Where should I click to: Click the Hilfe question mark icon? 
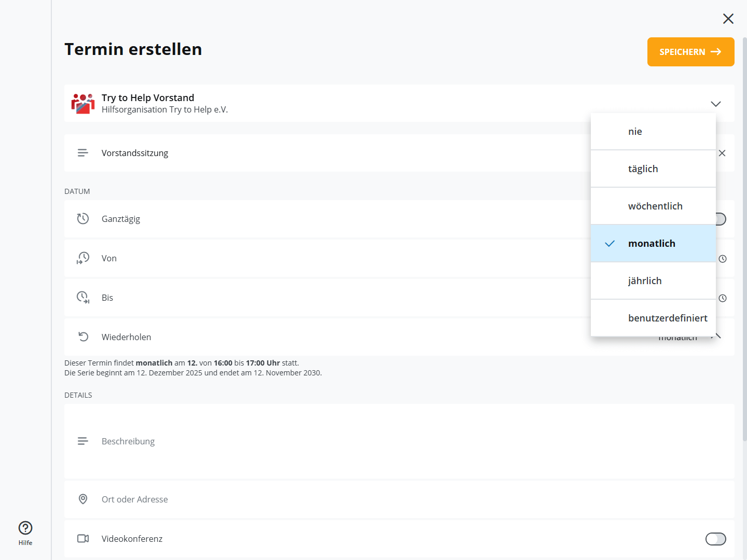25,528
